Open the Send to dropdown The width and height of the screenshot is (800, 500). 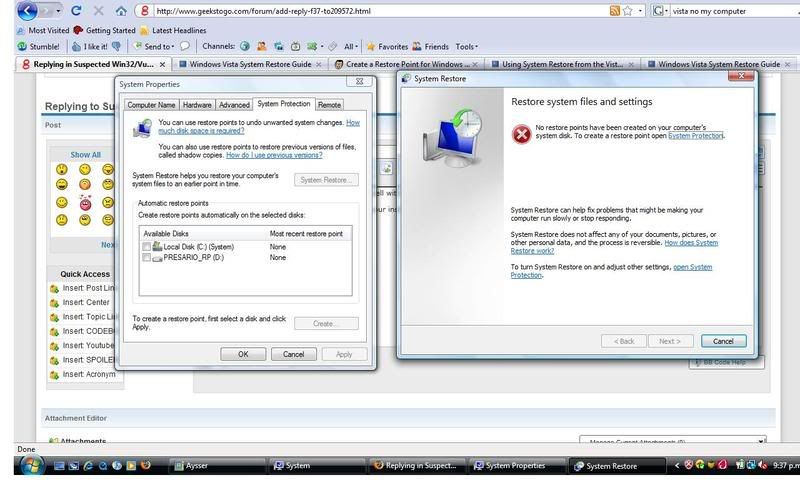tap(154, 46)
